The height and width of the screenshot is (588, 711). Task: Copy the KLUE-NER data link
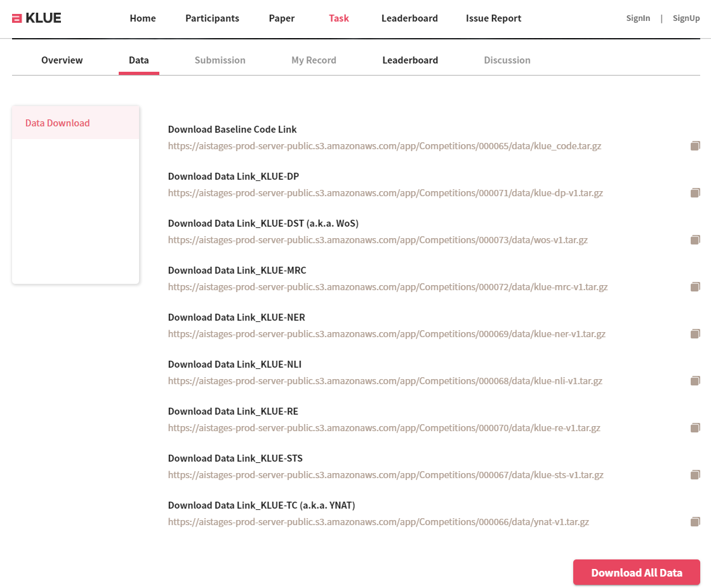[x=695, y=334]
